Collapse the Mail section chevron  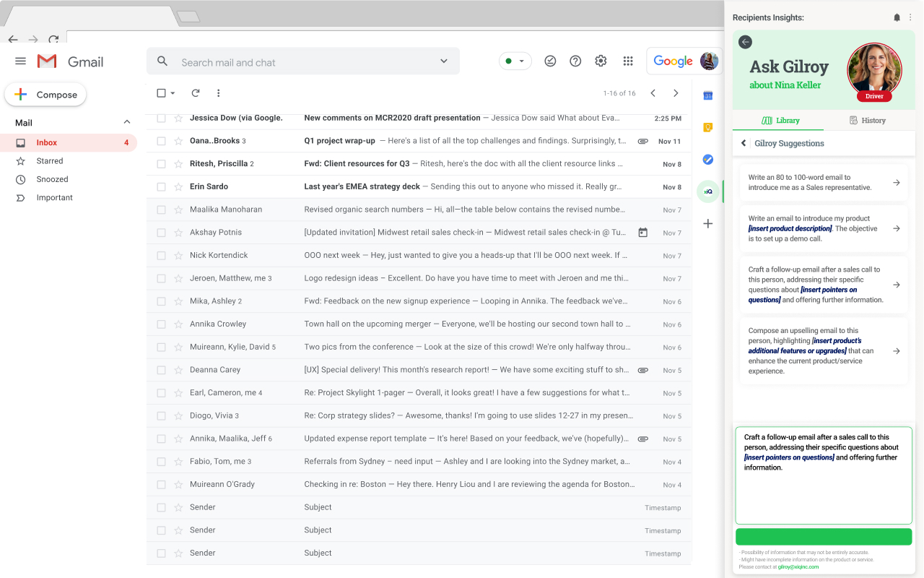coord(127,122)
